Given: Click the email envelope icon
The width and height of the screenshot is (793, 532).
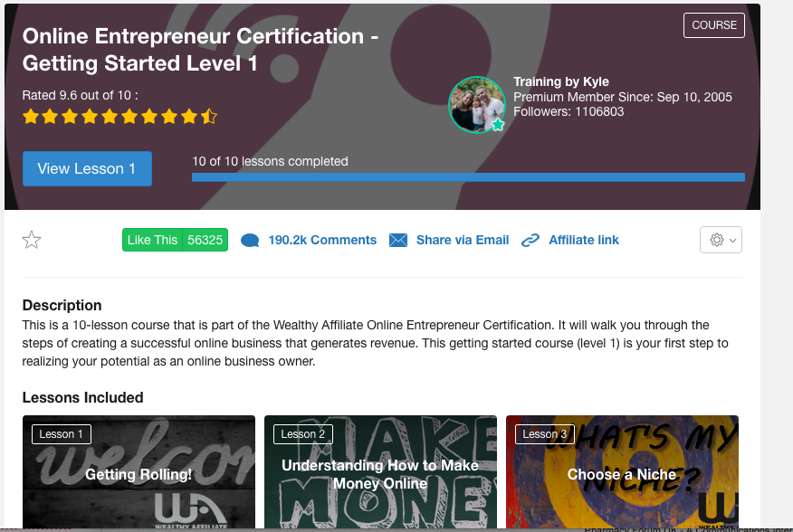Looking at the screenshot, I should 398,240.
